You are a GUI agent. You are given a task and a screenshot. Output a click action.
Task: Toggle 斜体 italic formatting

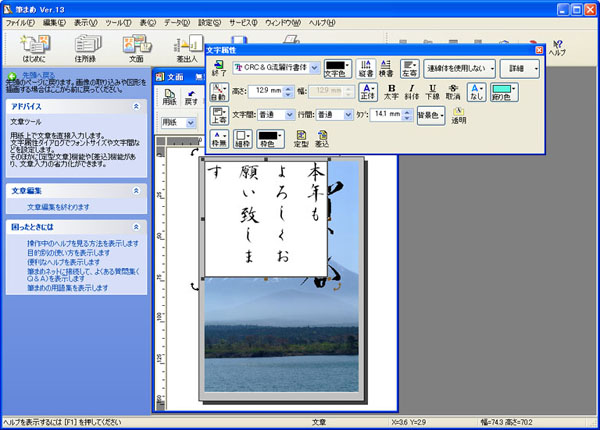pyautogui.click(x=412, y=92)
